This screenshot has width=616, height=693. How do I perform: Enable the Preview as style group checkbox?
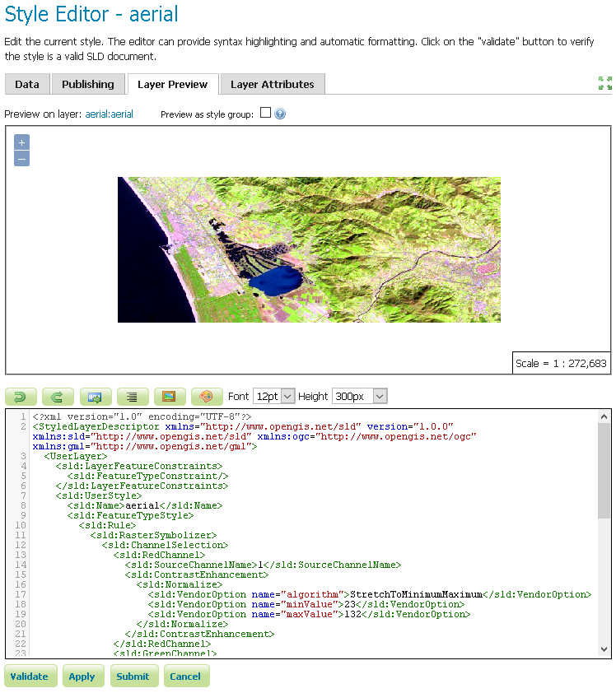click(x=265, y=114)
